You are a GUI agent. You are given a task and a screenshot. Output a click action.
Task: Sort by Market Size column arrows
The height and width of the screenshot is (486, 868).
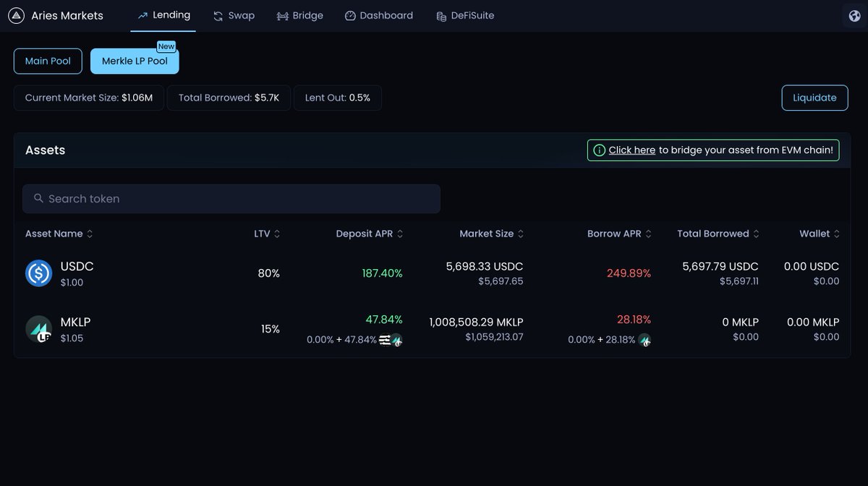521,234
